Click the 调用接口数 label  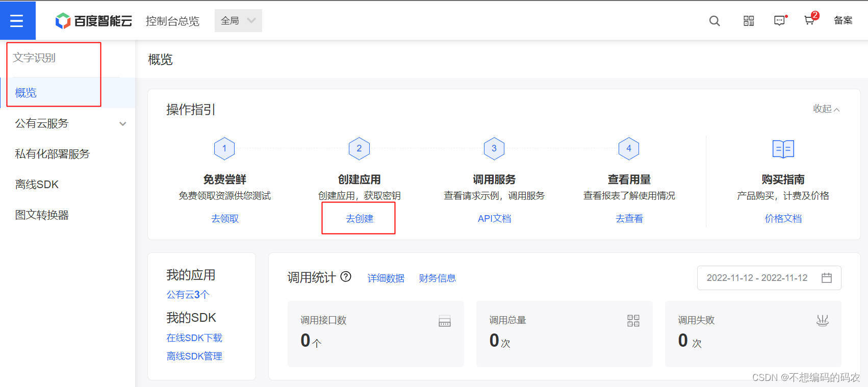(x=323, y=320)
